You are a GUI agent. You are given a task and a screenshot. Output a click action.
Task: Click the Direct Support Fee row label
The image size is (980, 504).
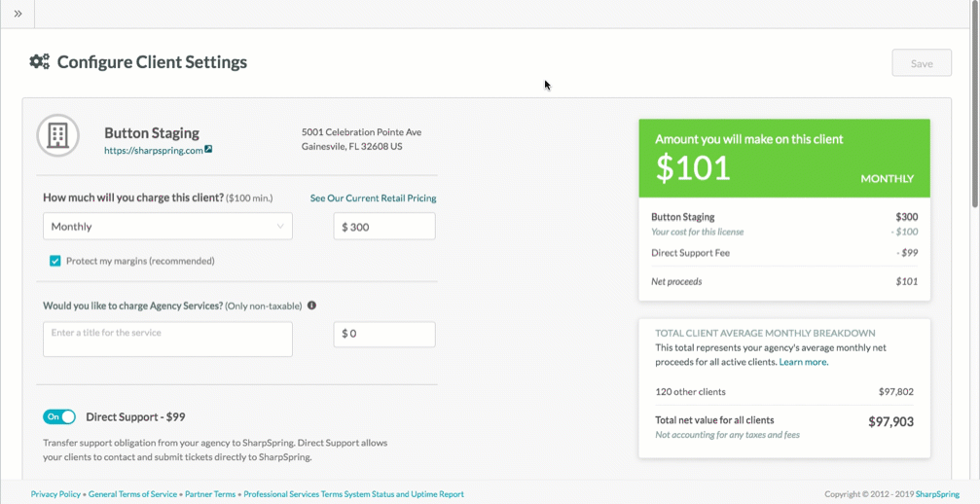click(x=691, y=253)
